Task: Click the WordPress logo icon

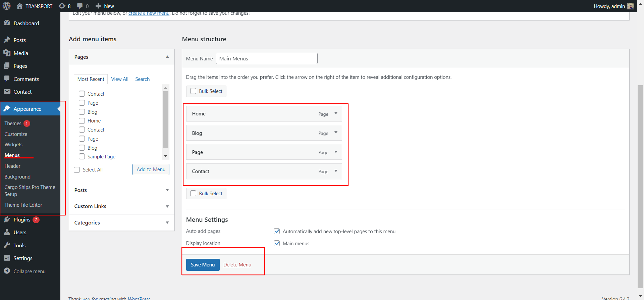Action: (x=7, y=6)
